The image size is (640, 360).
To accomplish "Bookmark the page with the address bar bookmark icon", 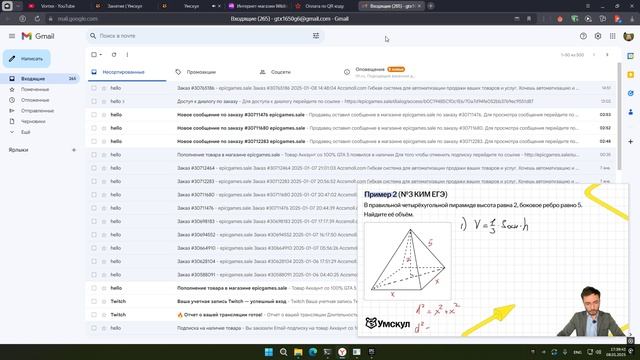I will 529,19.
